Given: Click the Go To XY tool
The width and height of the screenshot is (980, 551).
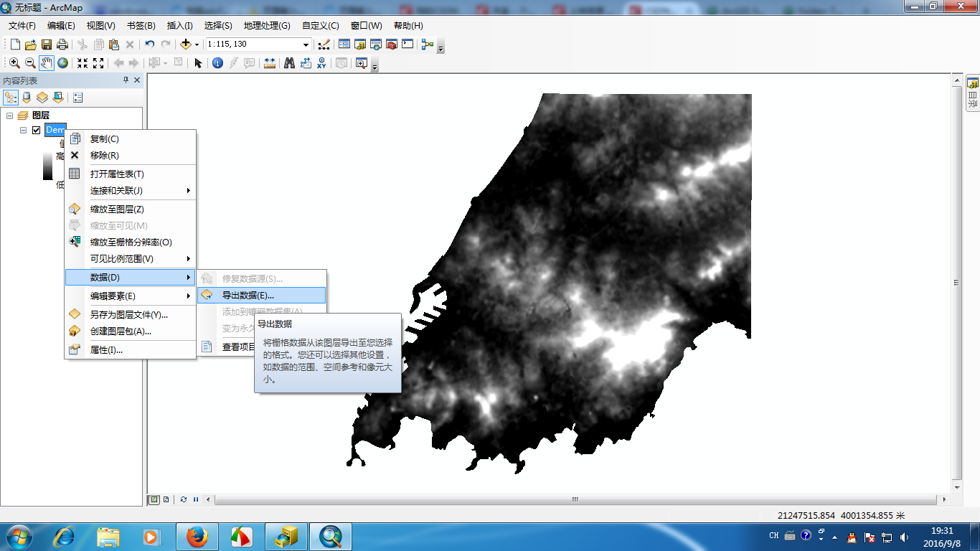Looking at the screenshot, I should (321, 62).
